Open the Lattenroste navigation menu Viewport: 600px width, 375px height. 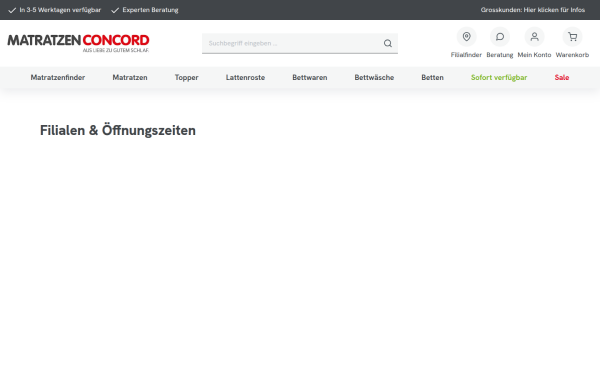(245, 77)
